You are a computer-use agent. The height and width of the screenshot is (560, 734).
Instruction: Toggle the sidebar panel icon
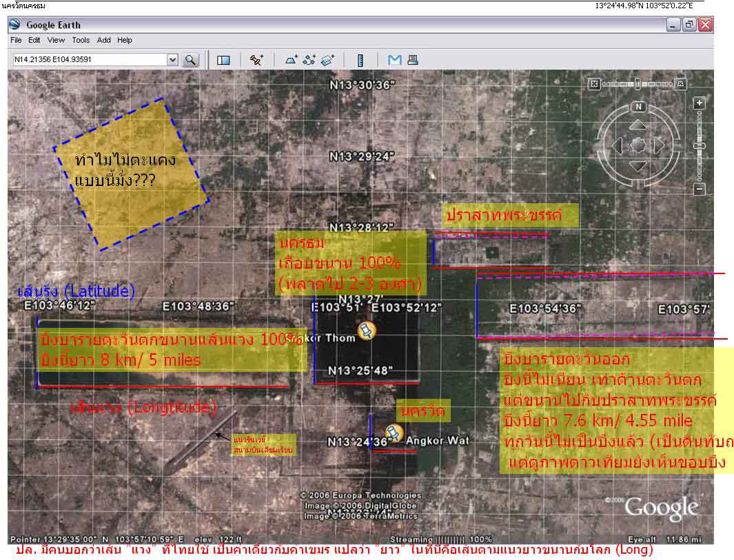pos(223,60)
